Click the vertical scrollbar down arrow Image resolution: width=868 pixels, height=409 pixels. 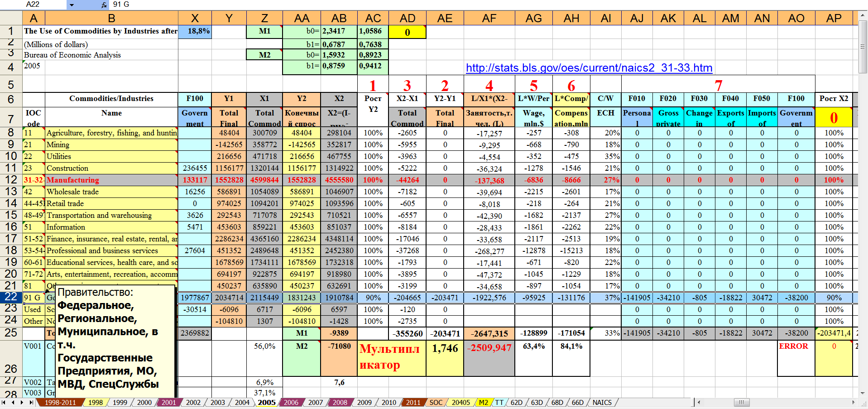point(863,393)
